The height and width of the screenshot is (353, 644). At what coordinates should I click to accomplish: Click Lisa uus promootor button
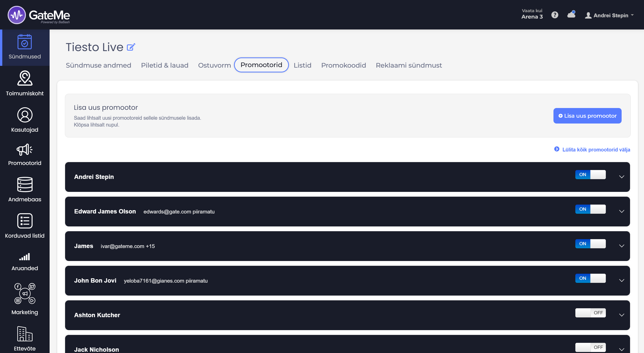tap(587, 116)
